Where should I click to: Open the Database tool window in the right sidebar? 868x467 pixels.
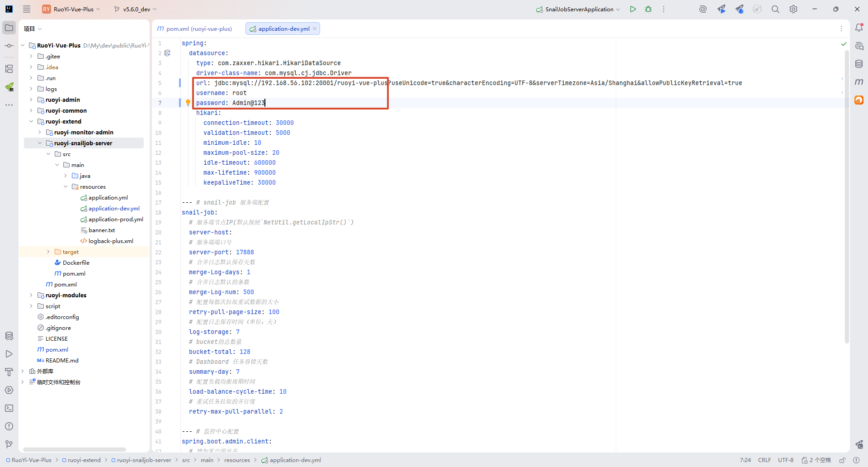pos(859,64)
